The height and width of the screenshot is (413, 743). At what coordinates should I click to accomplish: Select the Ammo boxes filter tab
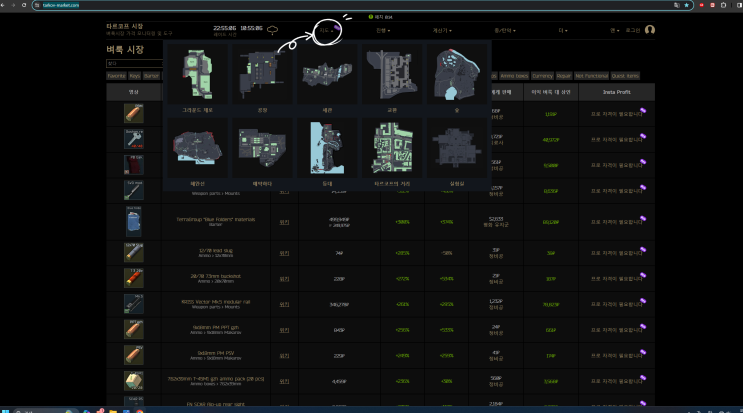click(514, 76)
